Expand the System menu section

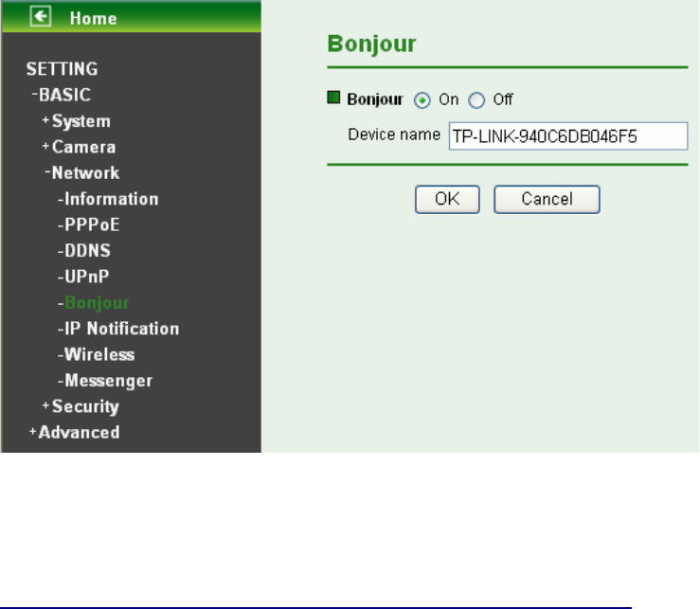point(77,121)
